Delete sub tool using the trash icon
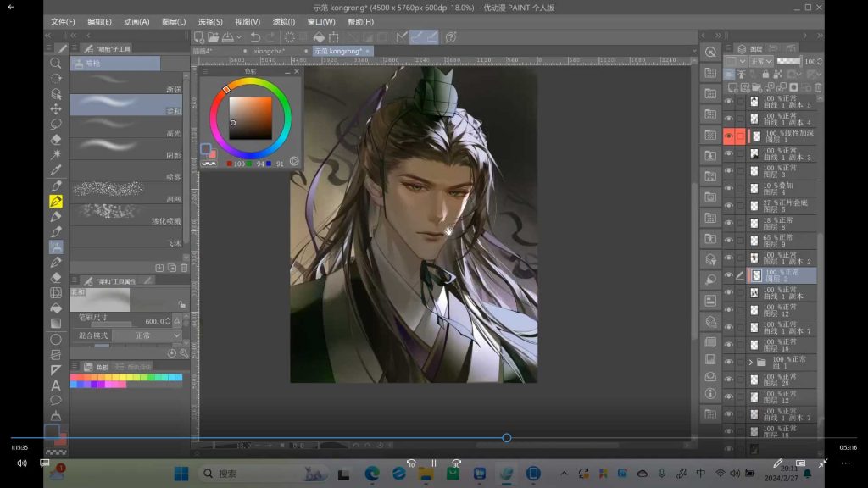Image resolution: width=868 pixels, height=488 pixels. (183, 268)
